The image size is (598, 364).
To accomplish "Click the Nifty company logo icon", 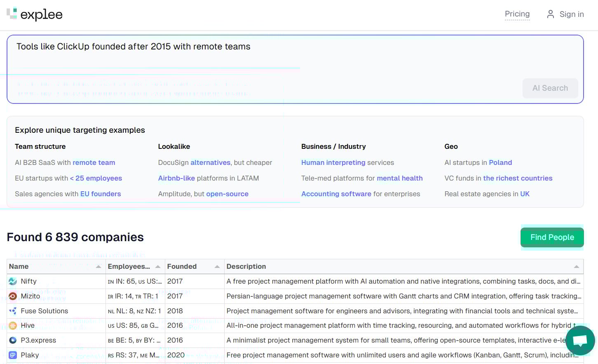I will 13,281.
